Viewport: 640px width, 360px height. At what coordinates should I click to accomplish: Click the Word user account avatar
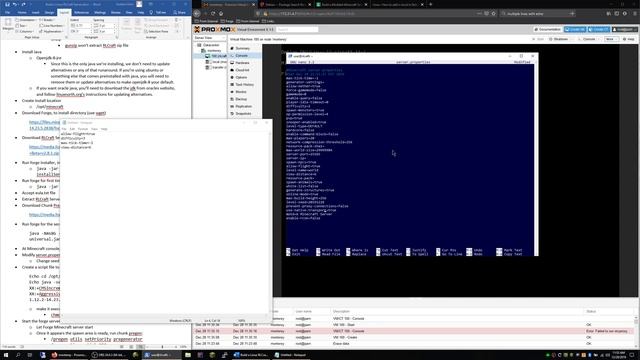click(139, 4)
